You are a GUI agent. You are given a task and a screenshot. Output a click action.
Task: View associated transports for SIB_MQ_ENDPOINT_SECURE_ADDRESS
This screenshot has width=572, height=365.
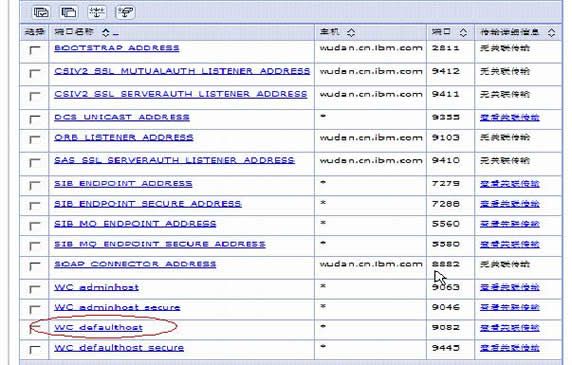pos(510,244)
